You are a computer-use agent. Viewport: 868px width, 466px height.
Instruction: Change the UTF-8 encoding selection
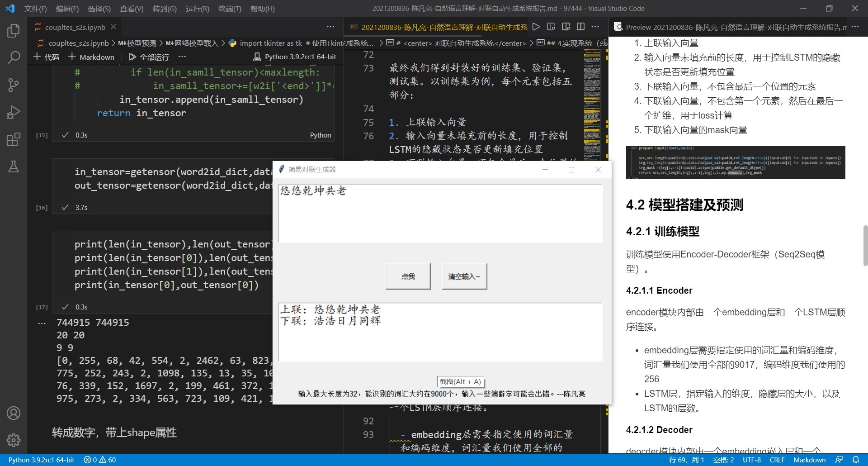point(751,460)
